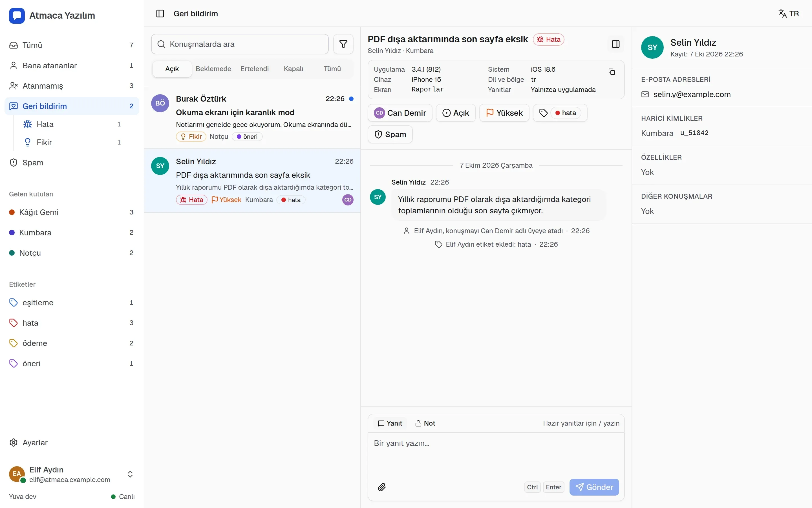
Task: Mark conversation as Spam button
Action: coord(390,134)
